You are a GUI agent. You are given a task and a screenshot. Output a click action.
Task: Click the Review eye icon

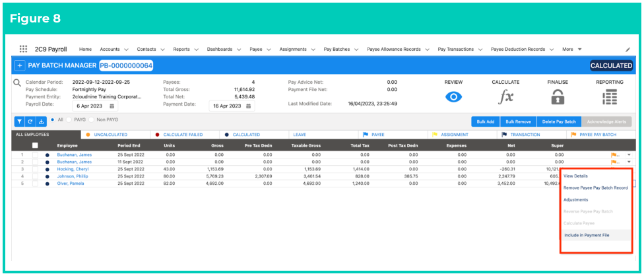tap(453, 97)
